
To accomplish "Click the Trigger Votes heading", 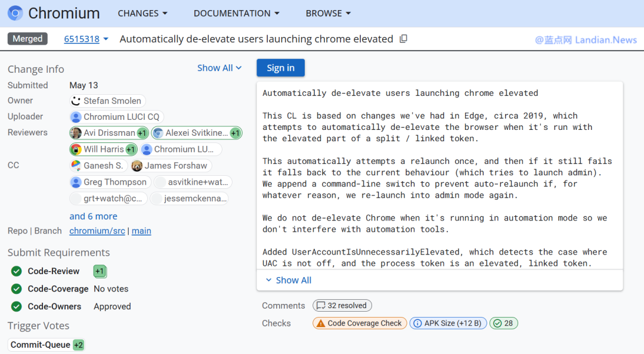I will (38, 325).
